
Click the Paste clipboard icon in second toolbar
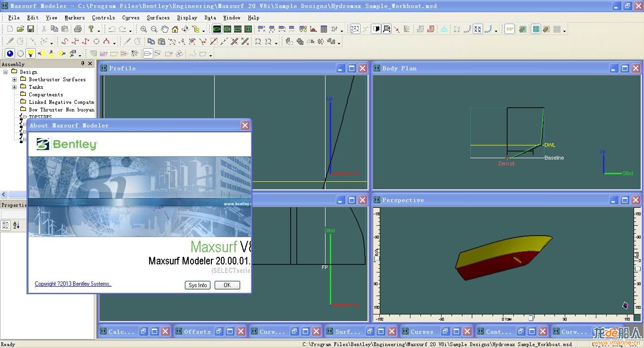click(x=161, y=42)
